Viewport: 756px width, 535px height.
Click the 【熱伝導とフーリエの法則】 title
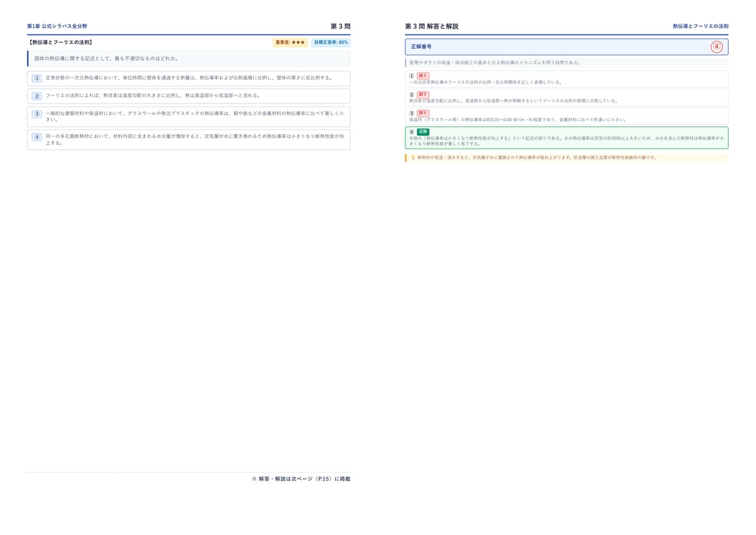(61, 42)
